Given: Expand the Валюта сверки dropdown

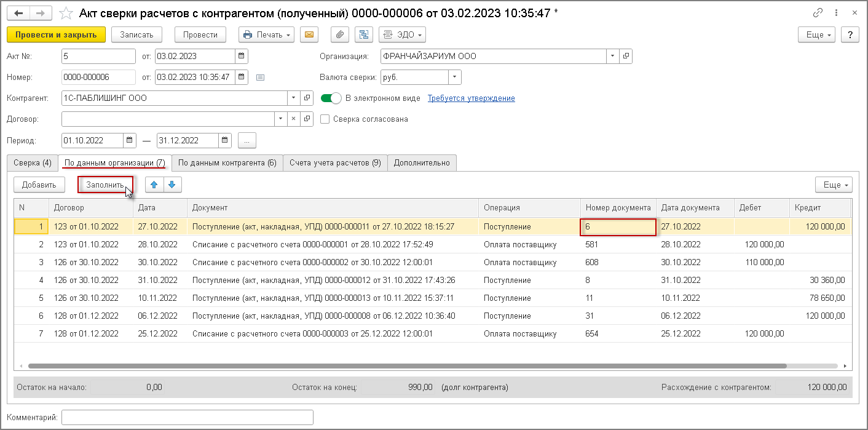Looking at the screenshot, I should click(x=454, y=78).
